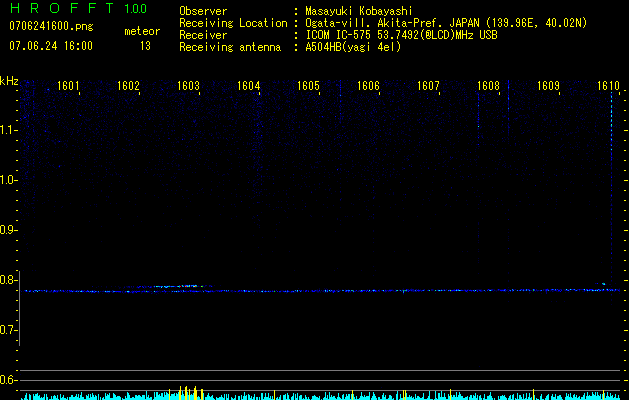Click the meteor count value 13
The width and height of the screenshot is (629, 400).
pyautogui.click(x=145, y=46)
